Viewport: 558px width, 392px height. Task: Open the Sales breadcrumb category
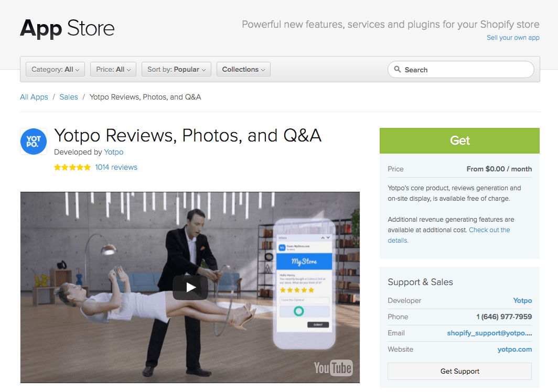(x=69, y=97)
